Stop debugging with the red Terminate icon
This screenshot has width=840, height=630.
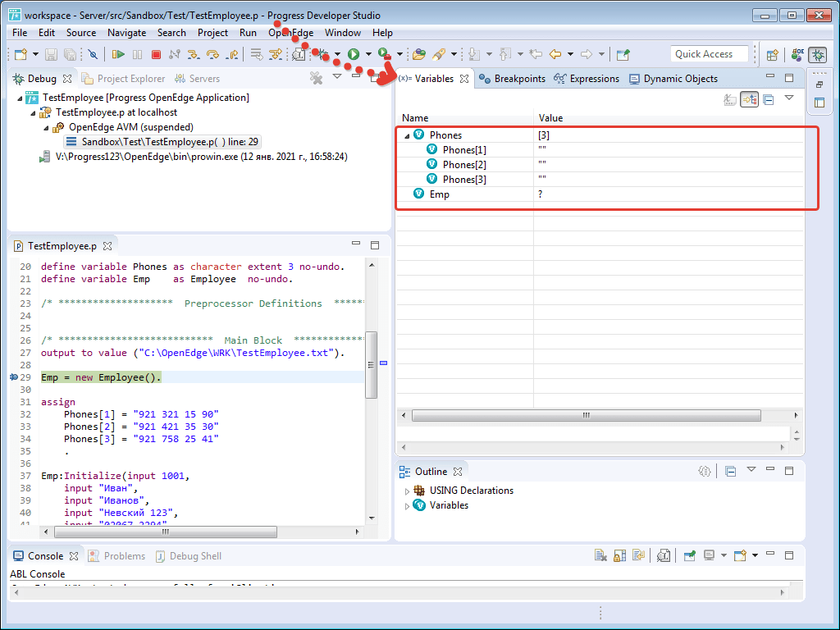(x=156, y=54)
